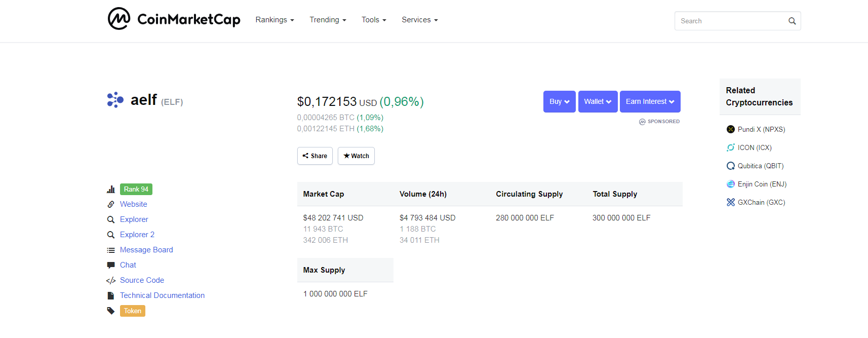Screen dimensions: 868x338
Task: Click the Qubitica coin icon
Action: 730,166
